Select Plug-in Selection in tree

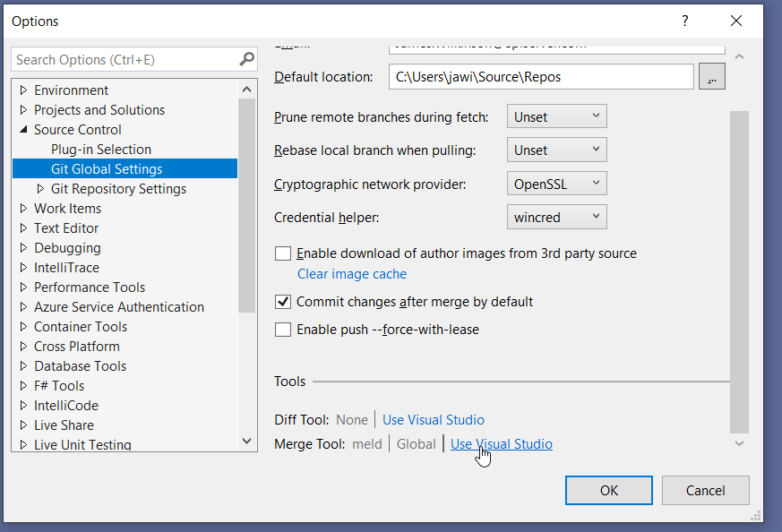(100, 150)
